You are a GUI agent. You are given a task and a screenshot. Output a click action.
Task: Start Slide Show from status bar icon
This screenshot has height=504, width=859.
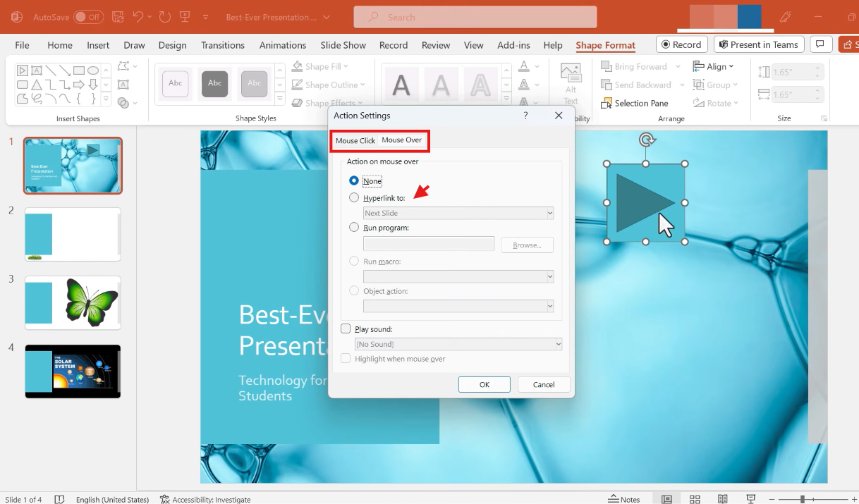[751, 499]
